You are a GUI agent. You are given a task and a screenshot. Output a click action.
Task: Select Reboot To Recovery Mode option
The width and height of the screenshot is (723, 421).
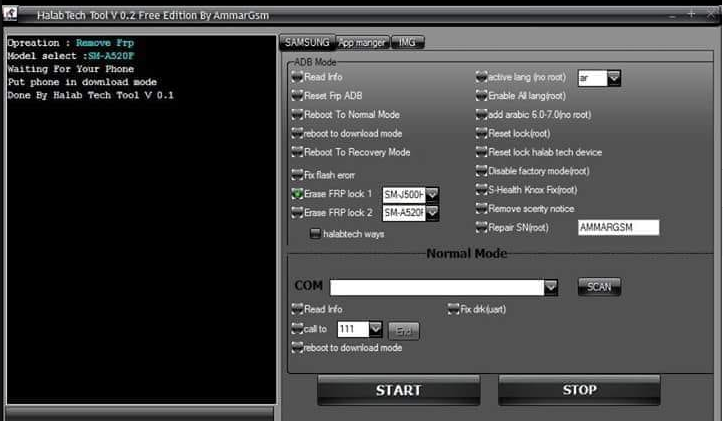(351, 152)
